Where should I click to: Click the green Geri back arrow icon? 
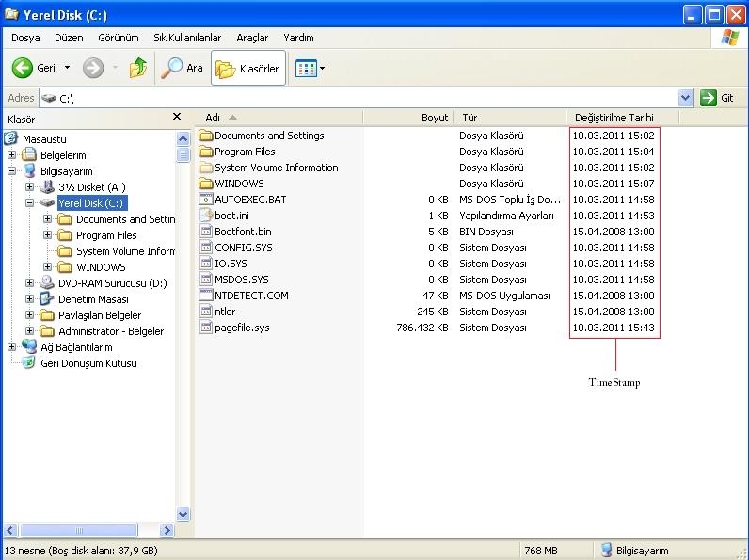pos(22,68)
